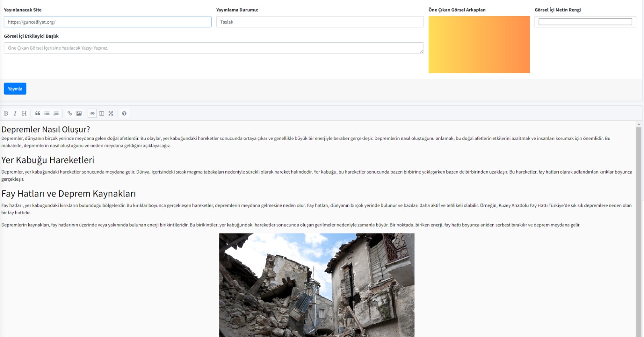Insert an image with picture icon

[x=79, y=114]
